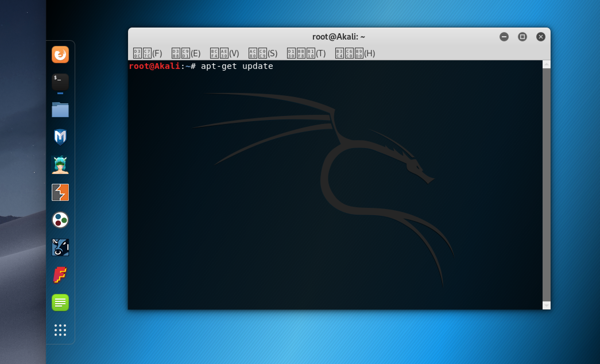Open the red F Faraday icon
Screen dimensions: 600x364
click(x=60, y=275)
